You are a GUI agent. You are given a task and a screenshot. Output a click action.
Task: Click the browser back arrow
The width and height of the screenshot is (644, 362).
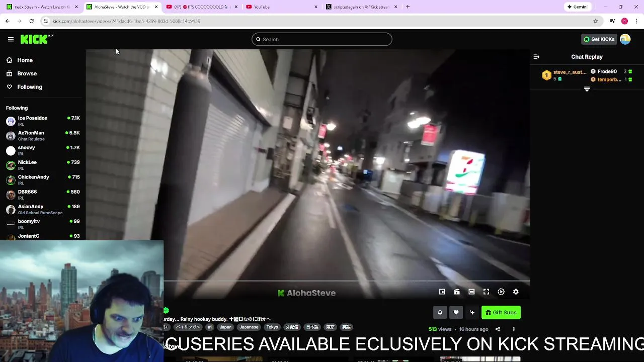(x=8, y=21)
